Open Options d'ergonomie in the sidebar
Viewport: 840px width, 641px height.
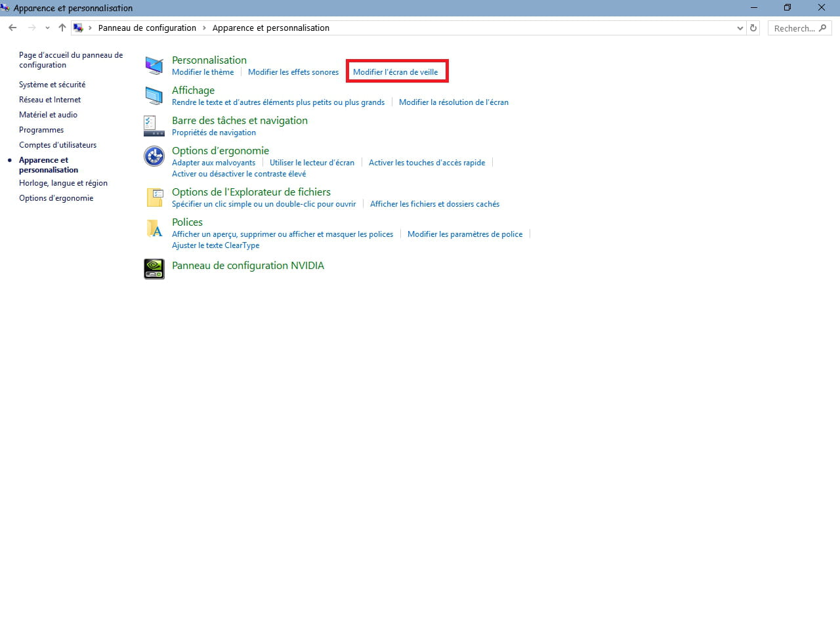coord(56,198)
